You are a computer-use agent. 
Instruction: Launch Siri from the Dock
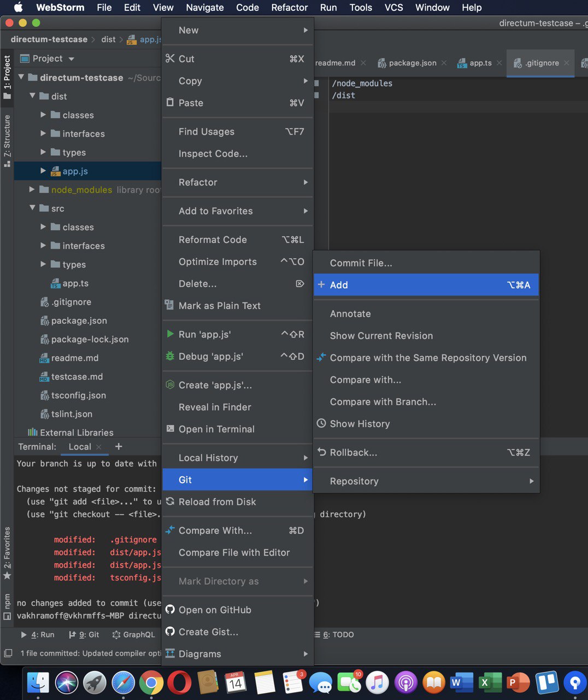point(67,682)
